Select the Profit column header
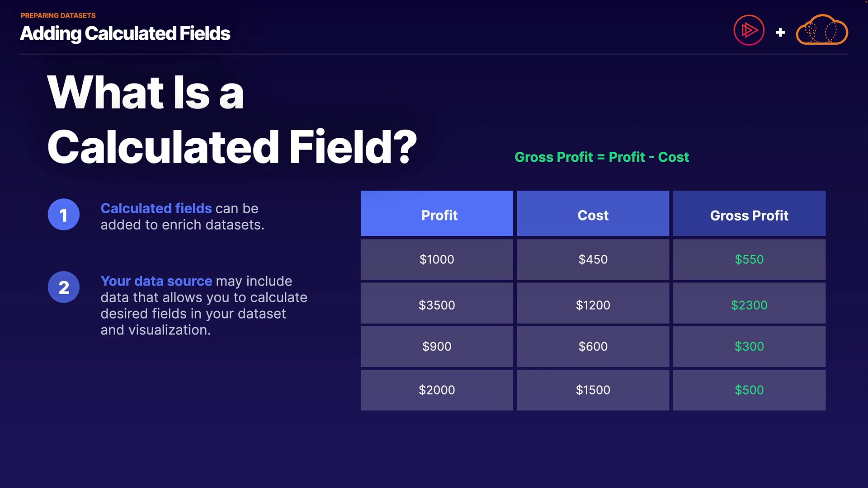 point(437,214)
